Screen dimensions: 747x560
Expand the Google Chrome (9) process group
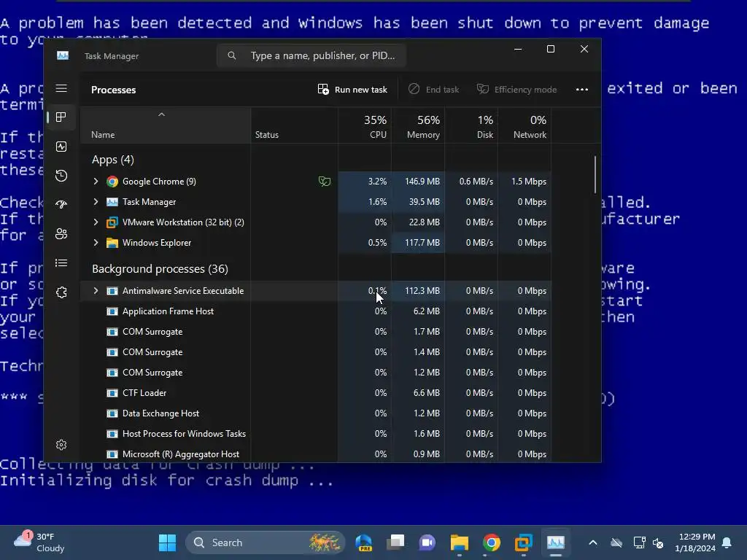[96, 182]
